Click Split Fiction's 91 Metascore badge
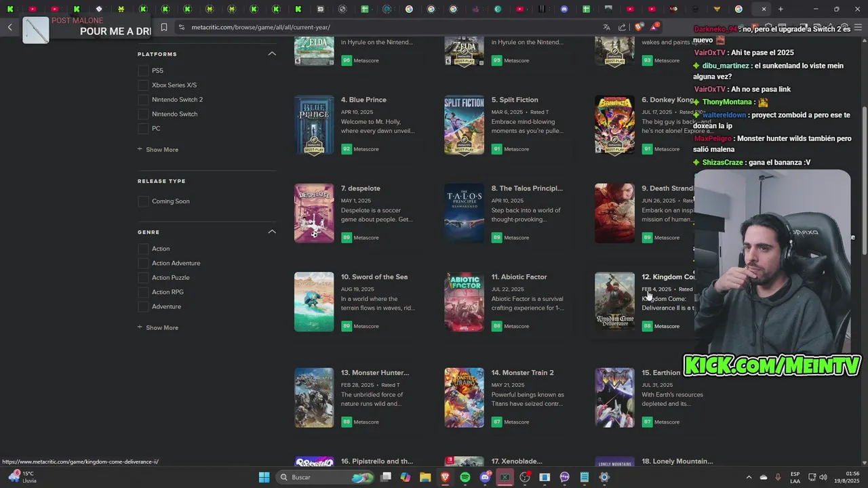This screenshot has height=488, width=868. (496, 148)
